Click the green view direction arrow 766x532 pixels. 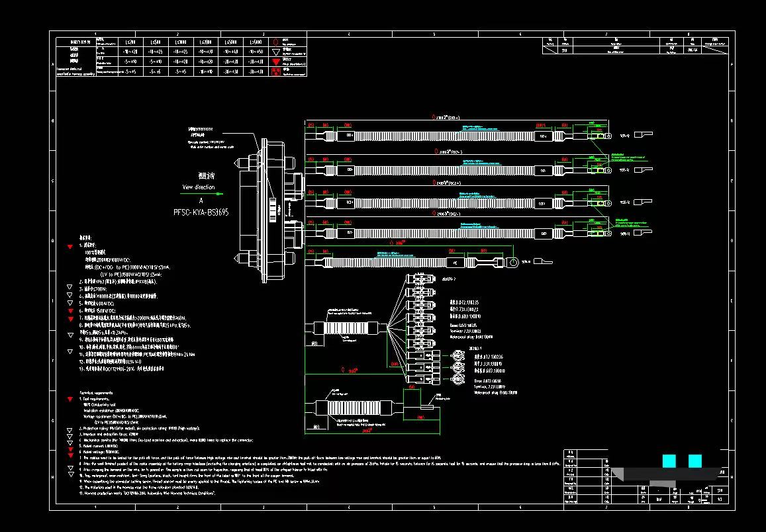[219, 195]
